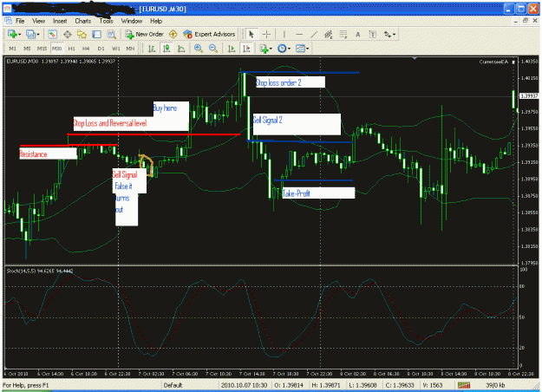This screenshot has height=392, width=542.
Task: Expand the dropdown arrow beside New Chart icon
Action: coord(19,35)
